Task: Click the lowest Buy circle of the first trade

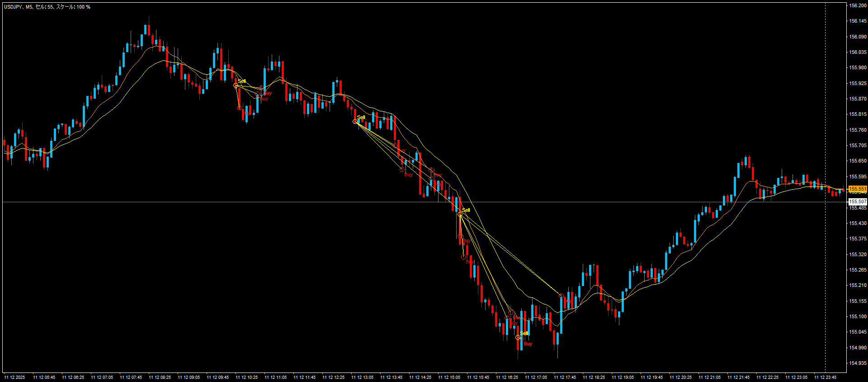Action: [x=239, y=108]
